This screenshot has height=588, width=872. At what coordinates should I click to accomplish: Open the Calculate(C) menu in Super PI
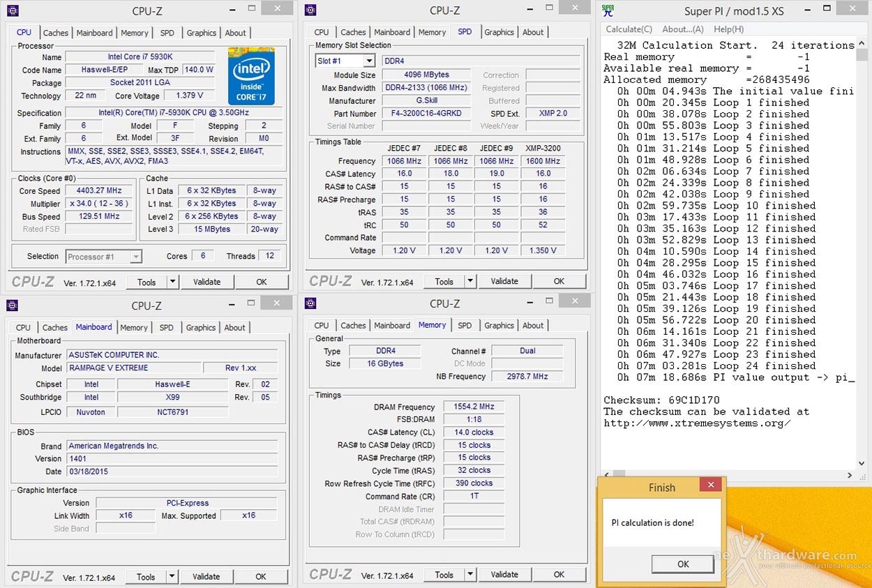[629, 29]
